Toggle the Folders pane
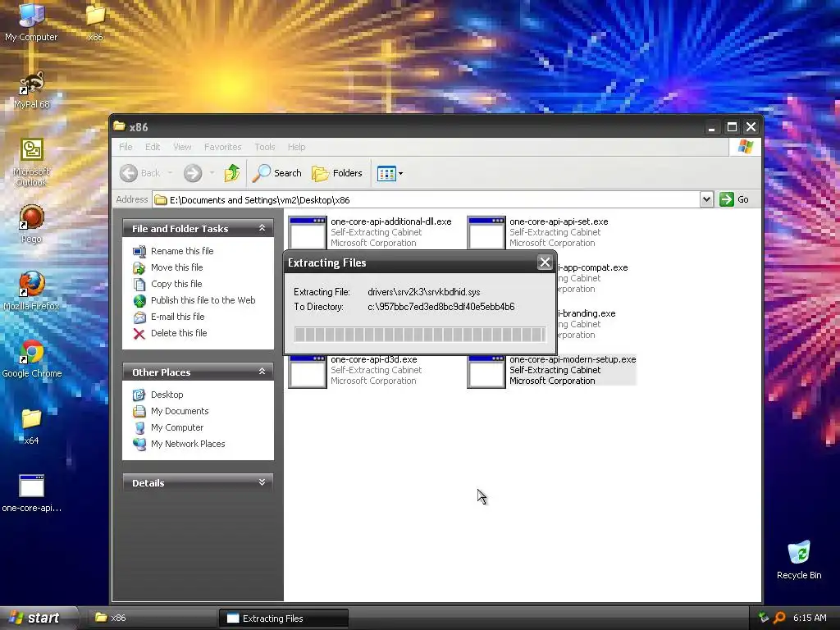 tap(337, 173)
